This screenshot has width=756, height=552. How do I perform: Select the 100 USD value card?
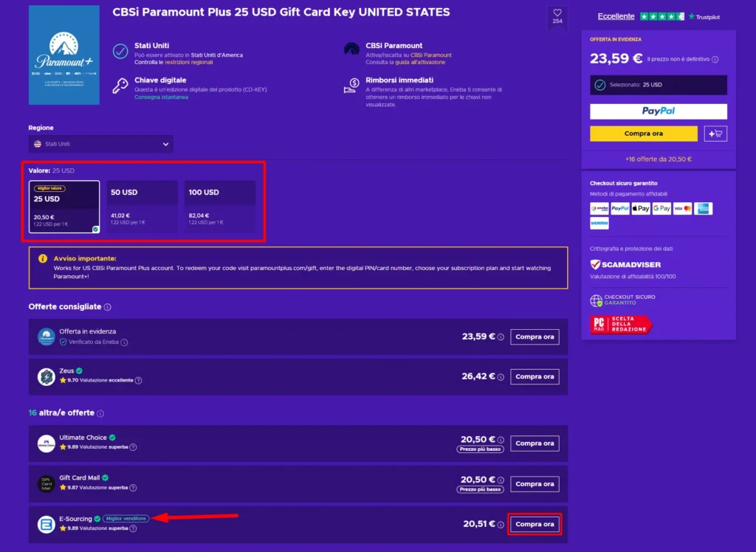click(x=220, y=207)
